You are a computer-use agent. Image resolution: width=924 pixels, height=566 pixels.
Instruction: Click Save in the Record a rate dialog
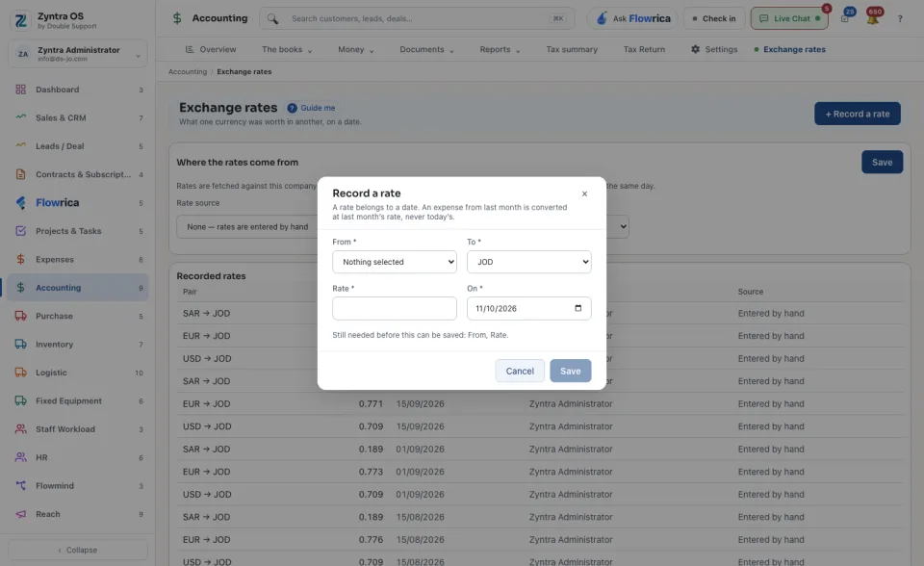570,371
